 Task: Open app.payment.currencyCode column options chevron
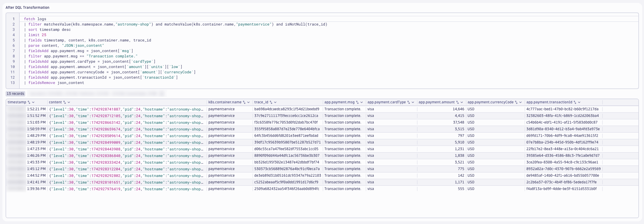520,102
